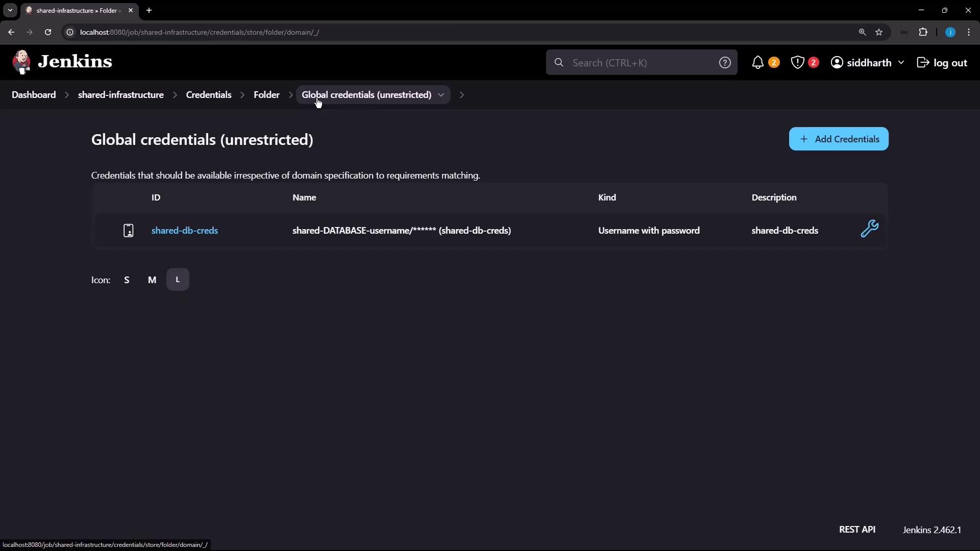Viewport: 980px width, 551px height.
Task: Click the wrench icon to update shared-db-creds
Action: [x=869, y=229]
